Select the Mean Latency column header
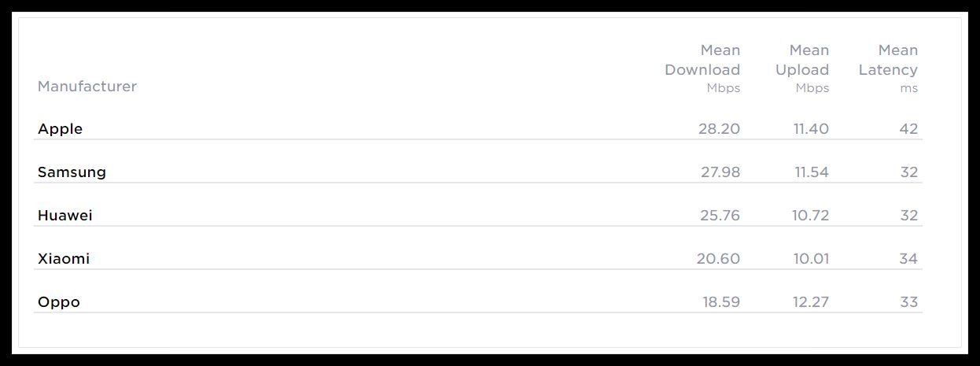The image size is (980, 366). 888,68
